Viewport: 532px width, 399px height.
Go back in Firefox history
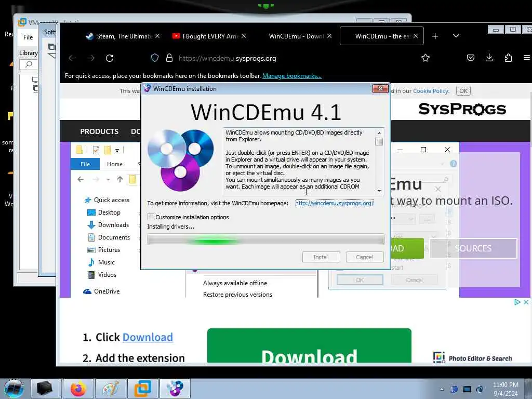click(x=72, y=58)
